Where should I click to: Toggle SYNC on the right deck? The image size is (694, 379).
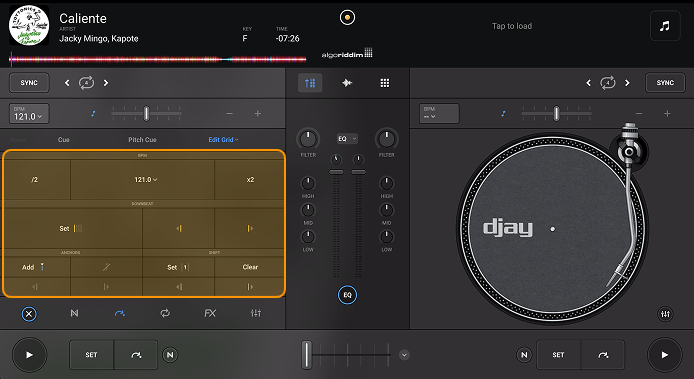tap(665, 83)
